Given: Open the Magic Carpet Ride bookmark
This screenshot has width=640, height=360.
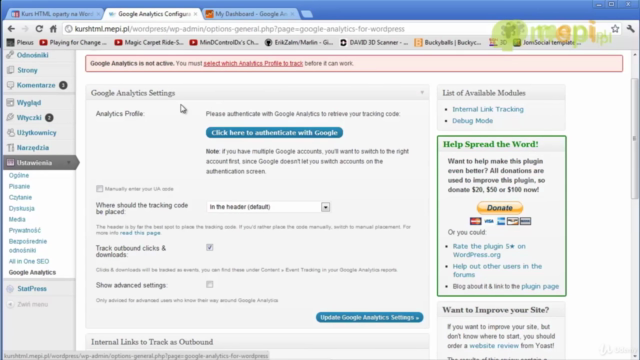Looking at the screenshot, I should coord(149,42).
